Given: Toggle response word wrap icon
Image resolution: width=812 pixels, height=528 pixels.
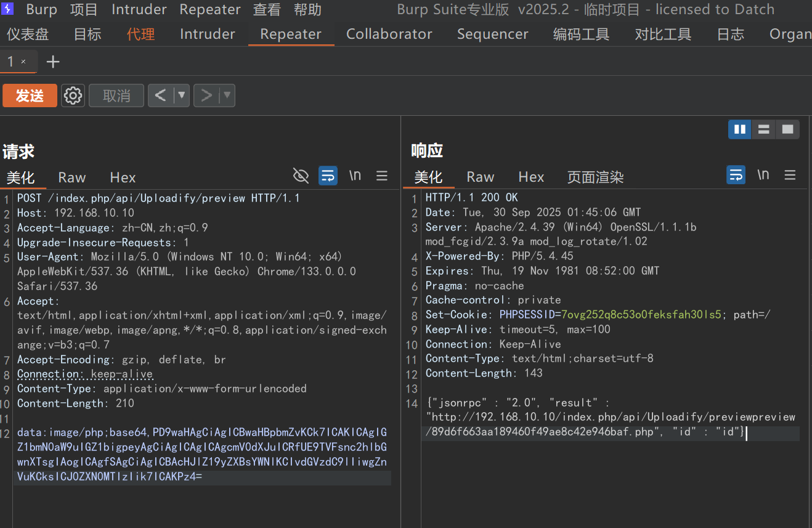Looking at the screenshot, I should point(736,175).
